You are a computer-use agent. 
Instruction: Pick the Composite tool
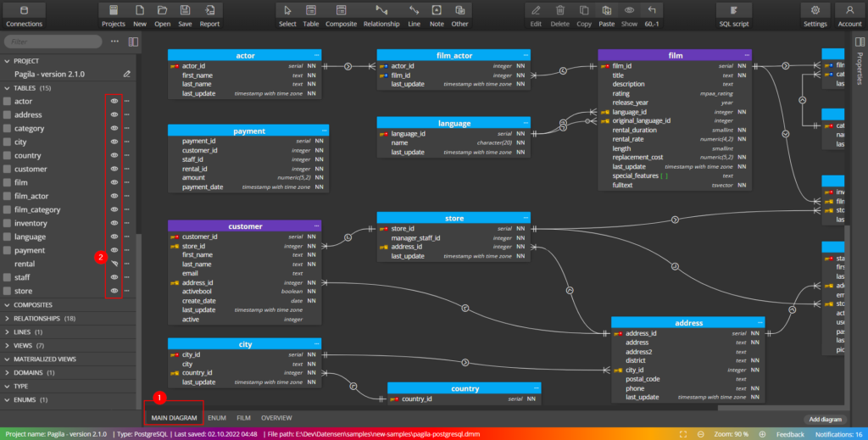pyautogui.click(x=341, y=14)
